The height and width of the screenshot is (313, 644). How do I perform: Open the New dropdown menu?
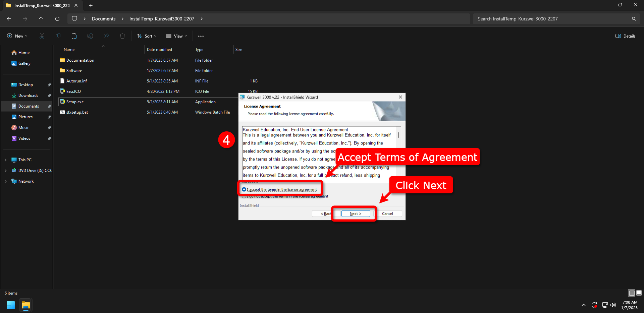pyautogui.click(x=17, y=36)
